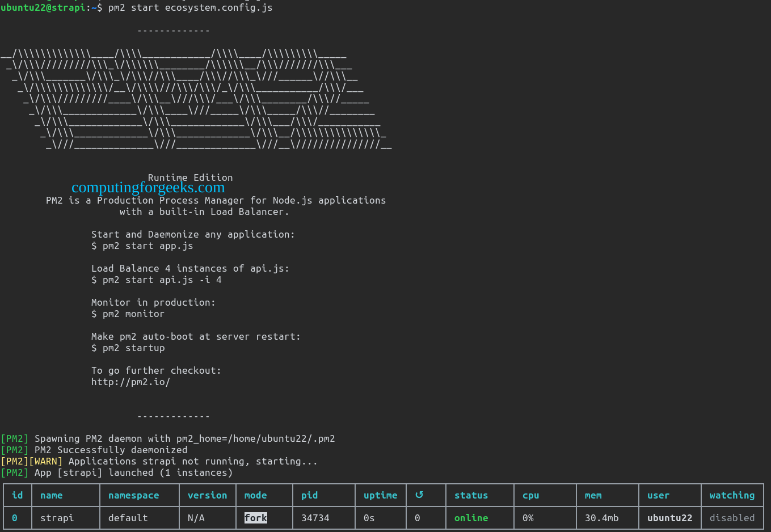Click the id column header
The height and width of the screenshot is (532, 771).
[17, 495]
